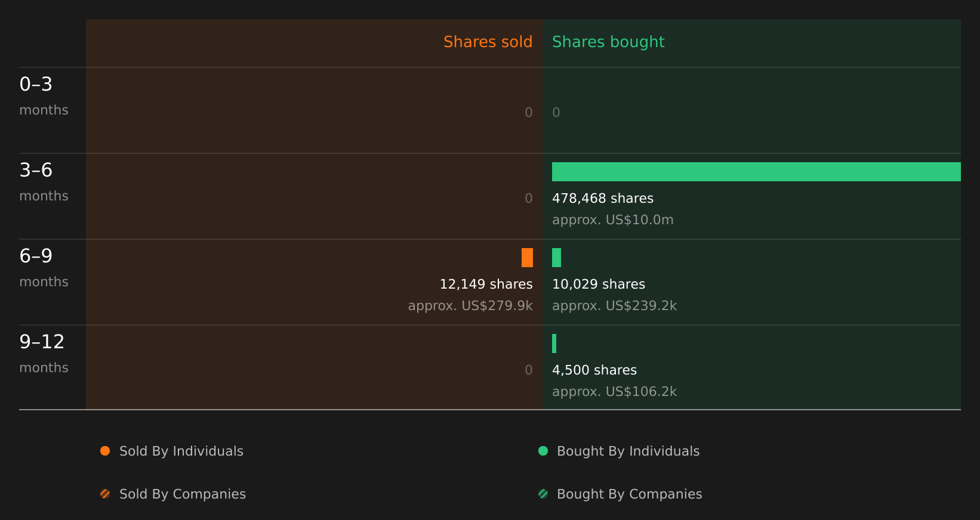The width and height of the screenshot is (980, 520).
Task: Click the 0–3 months row label
Action: (44, 96)
